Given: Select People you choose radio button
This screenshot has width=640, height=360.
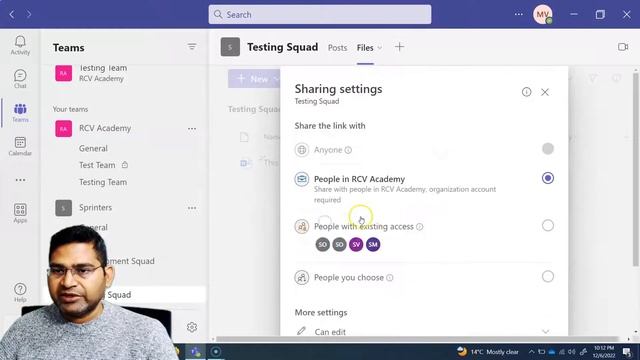Looking at the screenshot, I should point(548,276).
